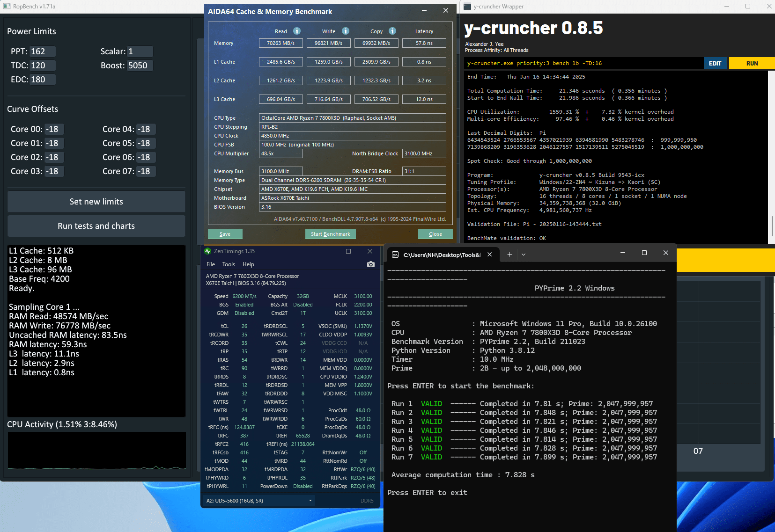Click ZenTimings camera screenshot icon

371,264
